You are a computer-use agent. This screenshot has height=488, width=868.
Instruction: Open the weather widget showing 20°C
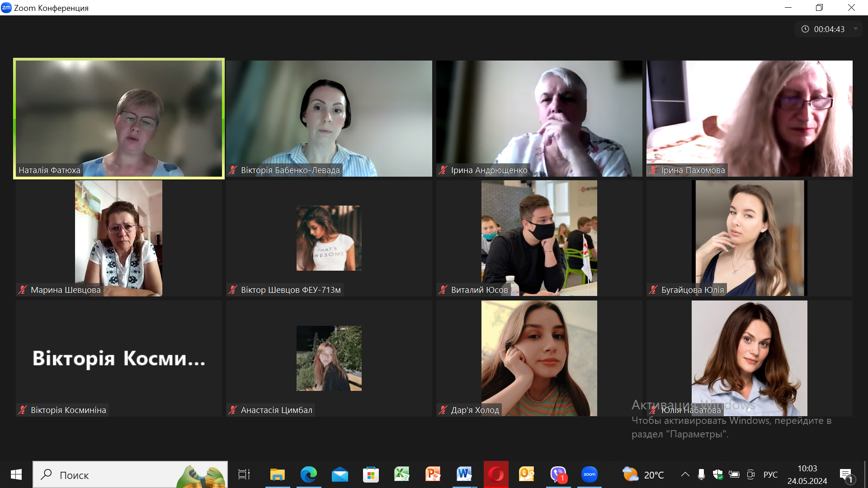click(643, 474)
